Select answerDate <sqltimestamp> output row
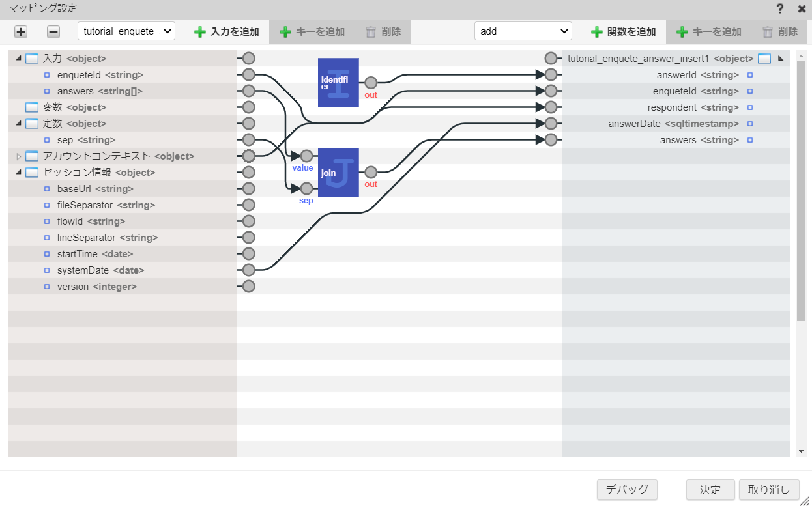This screenshot has height=508, width=812. pos(676,124)
